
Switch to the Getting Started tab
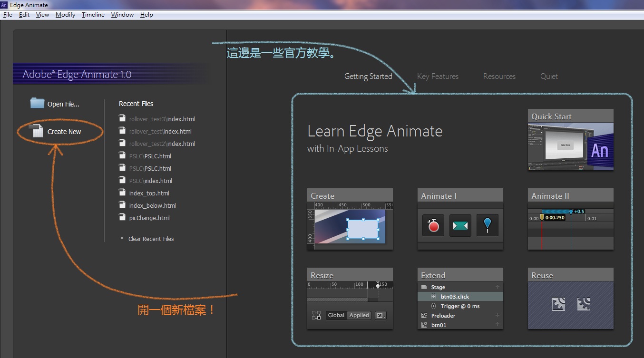pyautogui.click(x=368, y=77)
